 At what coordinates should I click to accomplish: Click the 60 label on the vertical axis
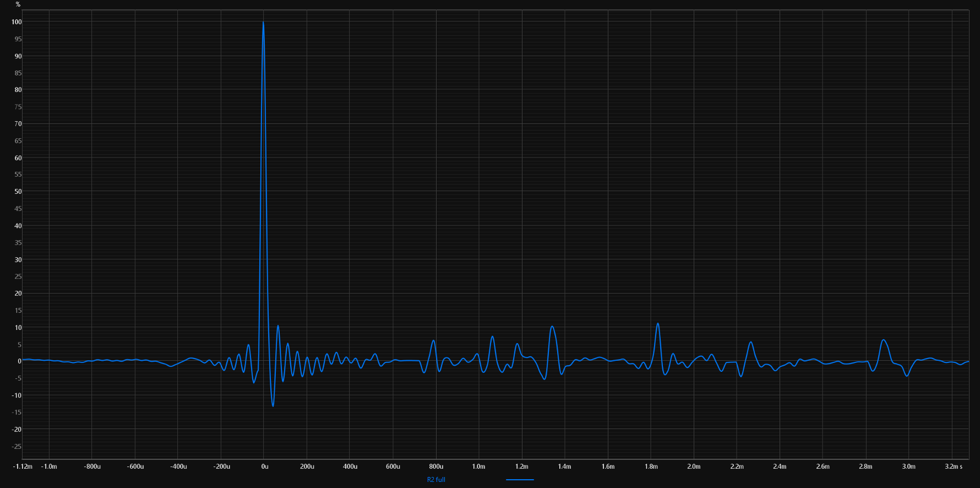[x=18, y=158]
